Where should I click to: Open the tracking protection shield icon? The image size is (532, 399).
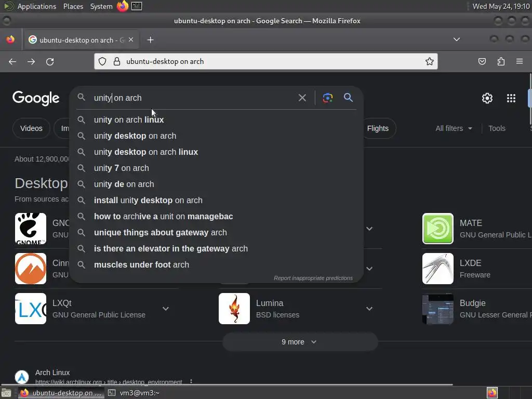(102, 61)
